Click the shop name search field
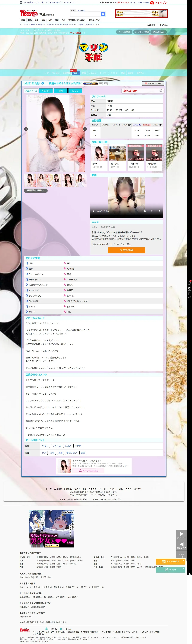192x644 pixels. [85, 14]
